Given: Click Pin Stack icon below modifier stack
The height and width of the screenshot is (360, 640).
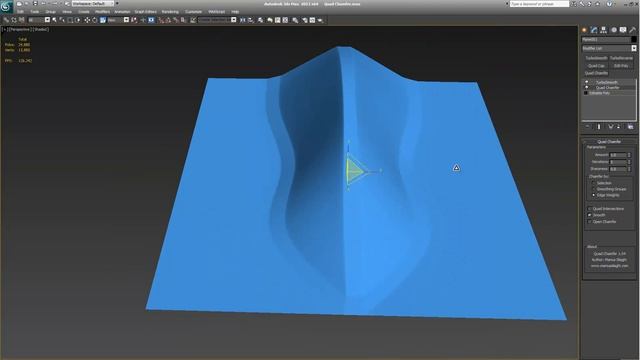Looking at the screenshot, I should (x=587, y=127).
